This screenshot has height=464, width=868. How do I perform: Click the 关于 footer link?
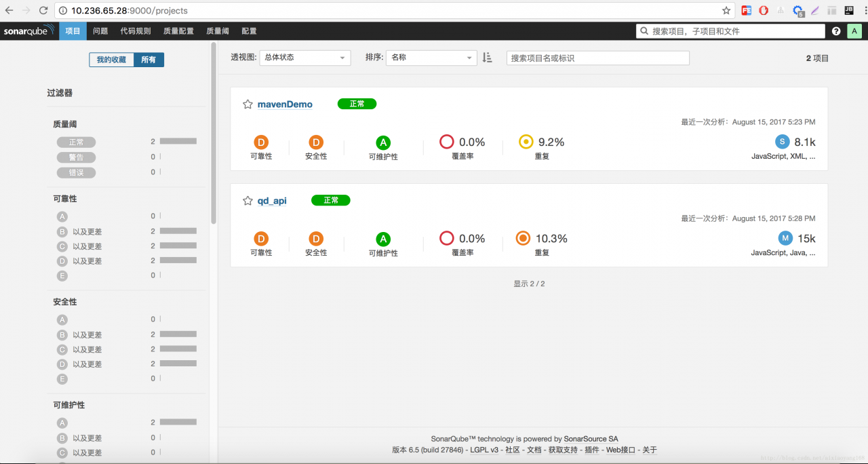[x=650, y=450]
